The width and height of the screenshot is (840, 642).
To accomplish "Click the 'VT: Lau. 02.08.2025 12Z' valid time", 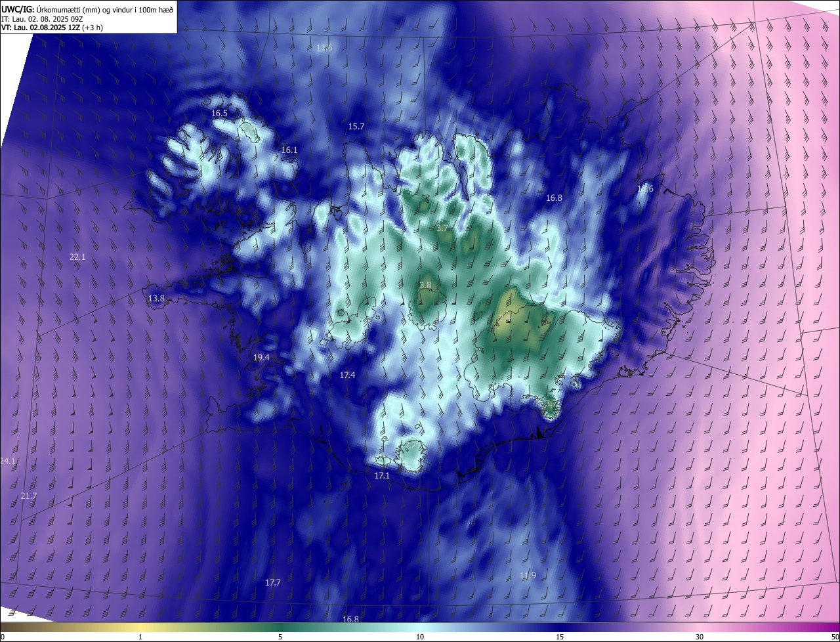I will [x=41, y=28].
